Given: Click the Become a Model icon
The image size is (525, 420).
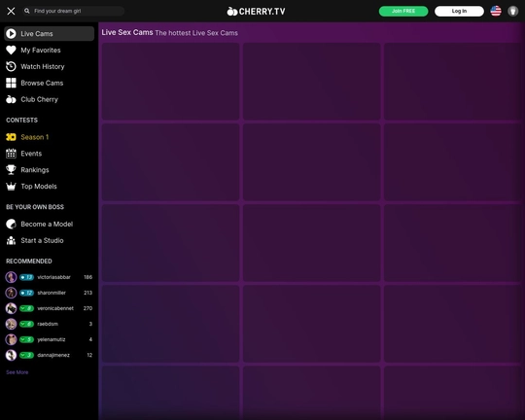Looking at the screenshot, I should [11, 224].
